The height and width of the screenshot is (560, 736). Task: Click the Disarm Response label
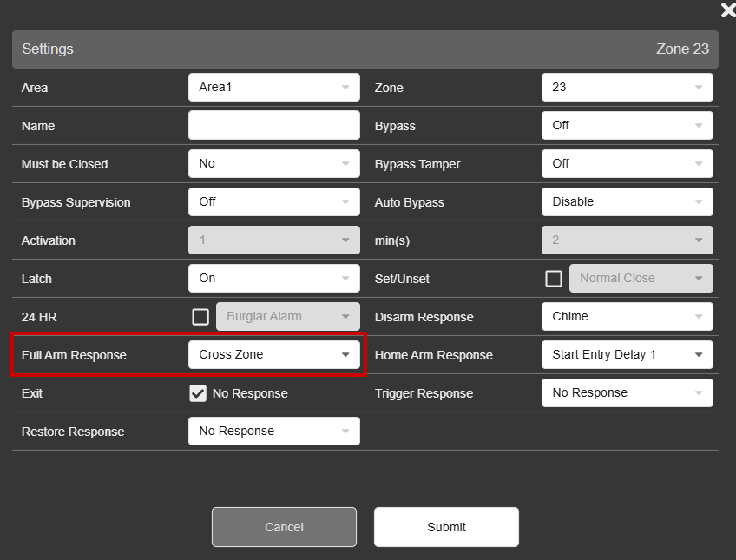424,317
